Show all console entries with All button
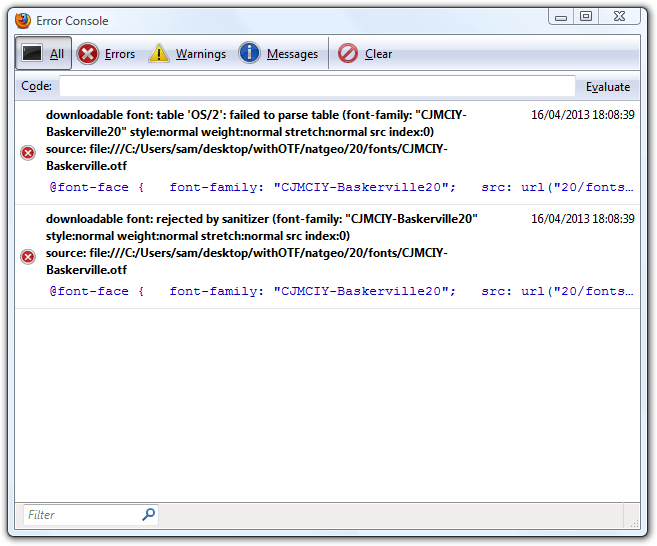This screenshot has height=546, width=657. (43, 54)
